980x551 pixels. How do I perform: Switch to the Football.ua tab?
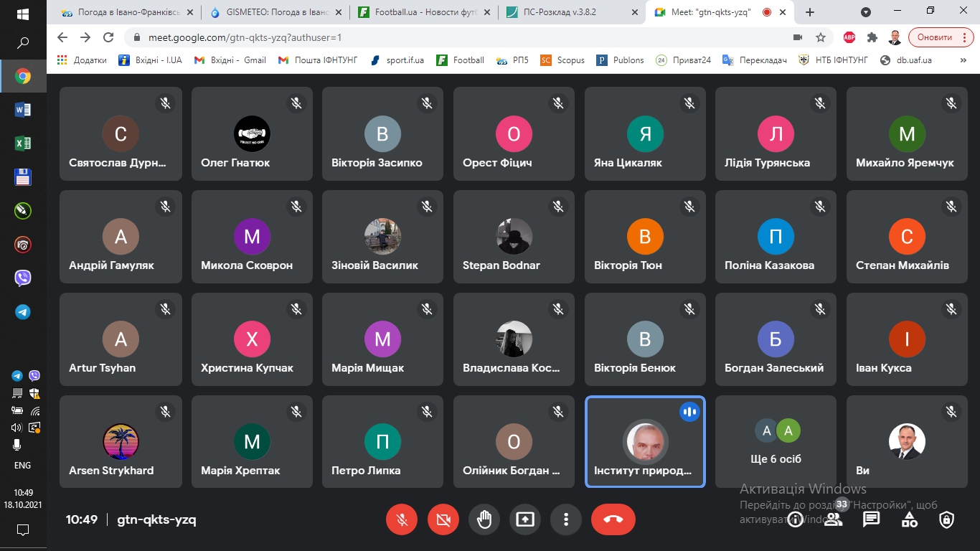pyautogui.click(x=423, y=12)
